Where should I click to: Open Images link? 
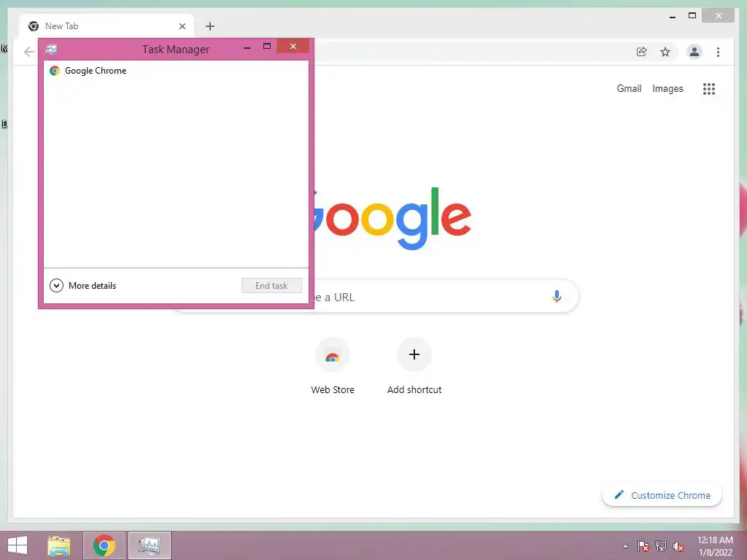point(667,88)
